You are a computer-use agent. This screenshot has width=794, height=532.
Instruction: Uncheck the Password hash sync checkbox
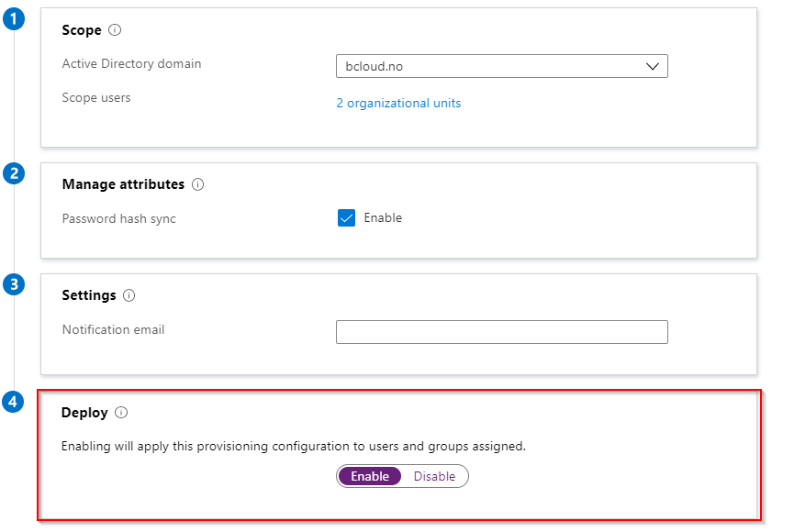[346, 218]
